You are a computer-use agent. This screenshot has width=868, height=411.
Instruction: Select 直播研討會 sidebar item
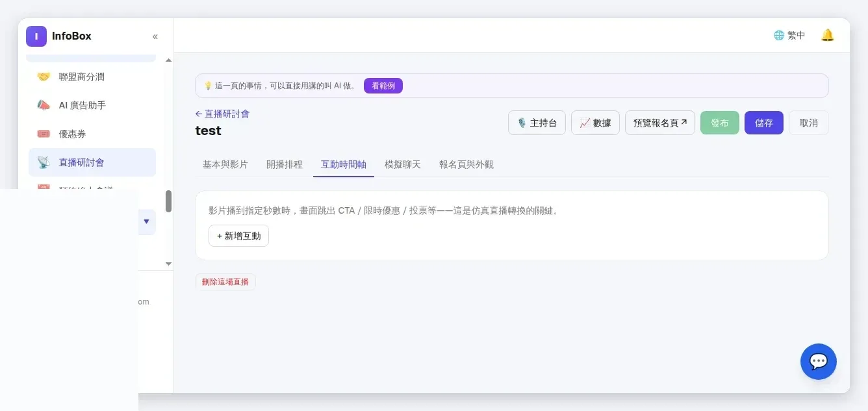pyautogui.click(x=92, y=162)
